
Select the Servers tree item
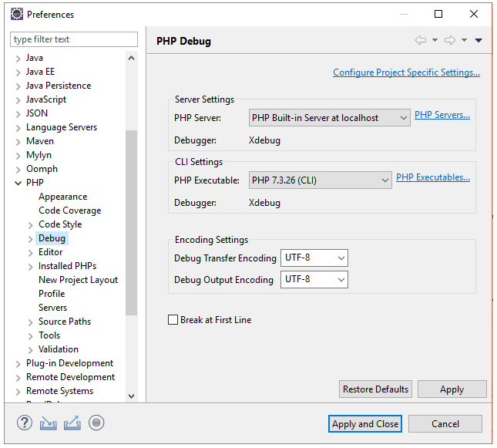click(52, 308)
